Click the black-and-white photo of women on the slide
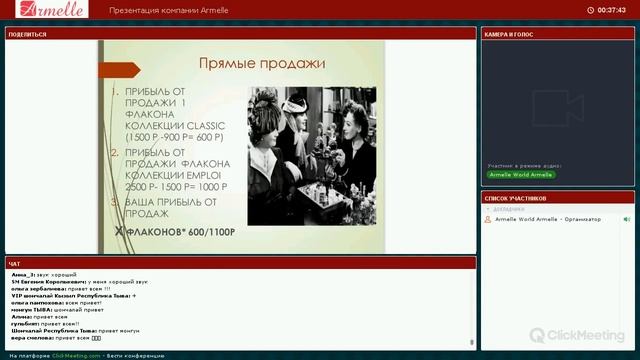Image resolution: width=640 pixels, height=360 pixels. coord(312,156)
